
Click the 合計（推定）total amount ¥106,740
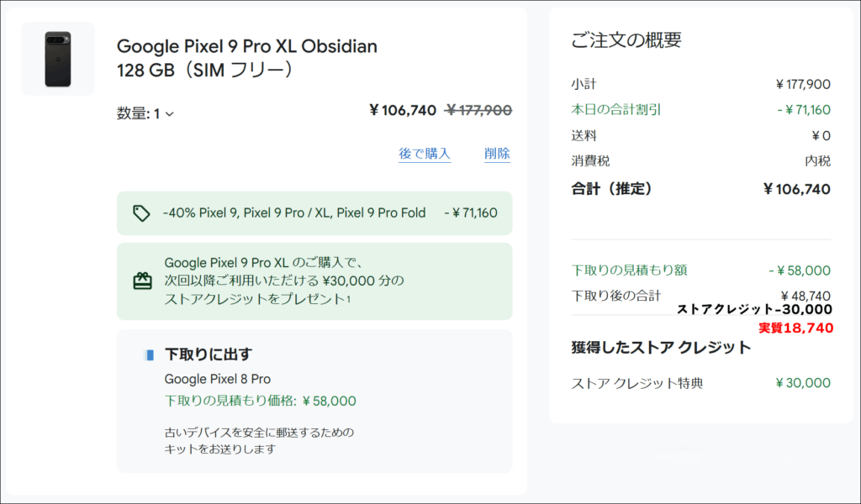coord(797,189)
